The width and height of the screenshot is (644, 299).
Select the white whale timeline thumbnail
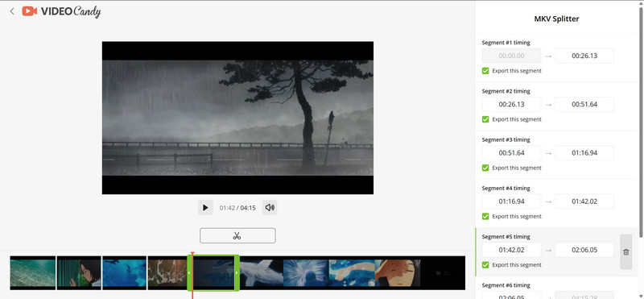click(261, 273)
